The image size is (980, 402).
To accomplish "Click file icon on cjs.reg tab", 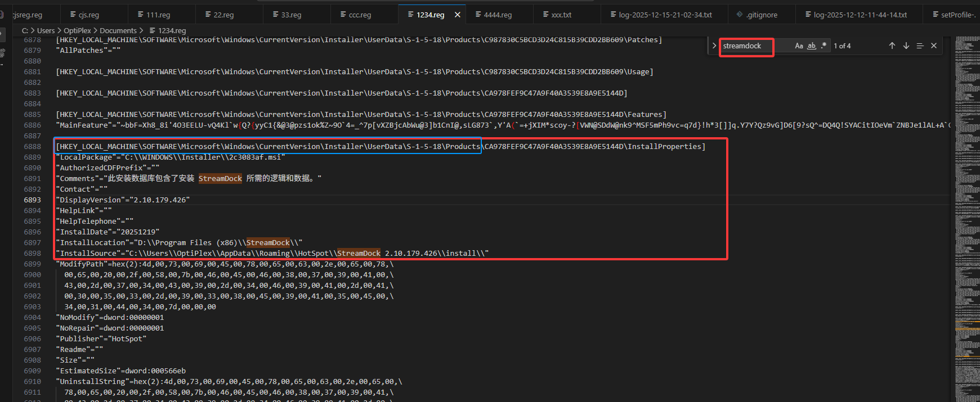I will tap(73, 15).
